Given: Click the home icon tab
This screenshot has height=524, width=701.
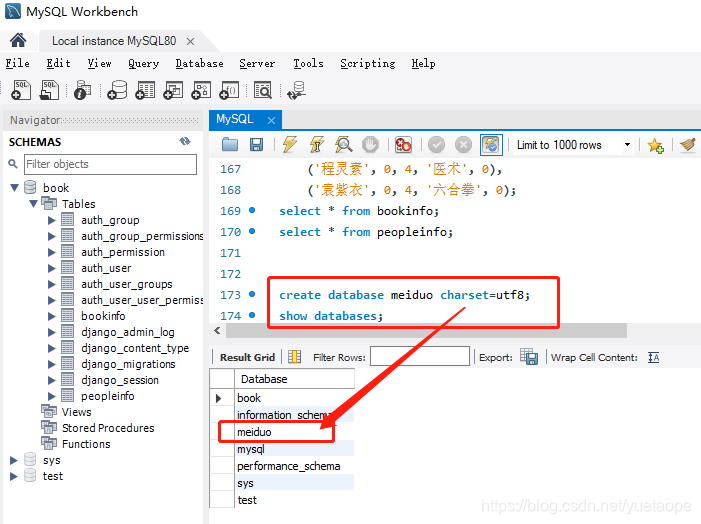Looking at the screenshot, I should (18, 41).
